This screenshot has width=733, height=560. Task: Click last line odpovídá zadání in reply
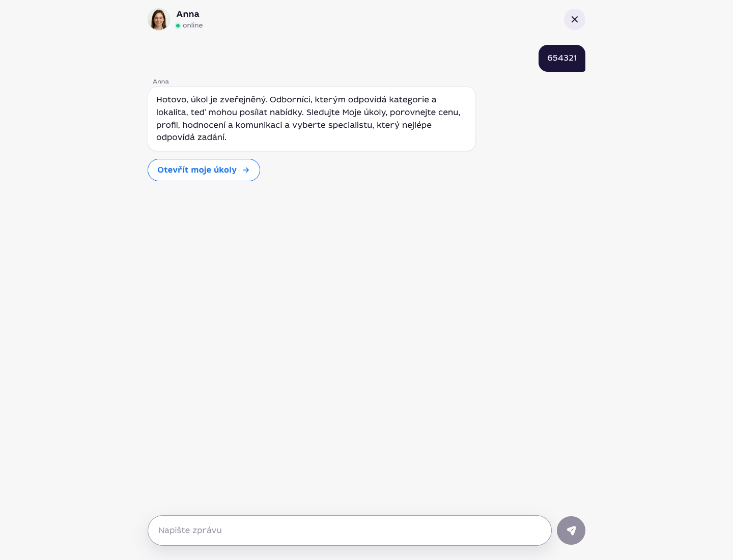(191, 137)
